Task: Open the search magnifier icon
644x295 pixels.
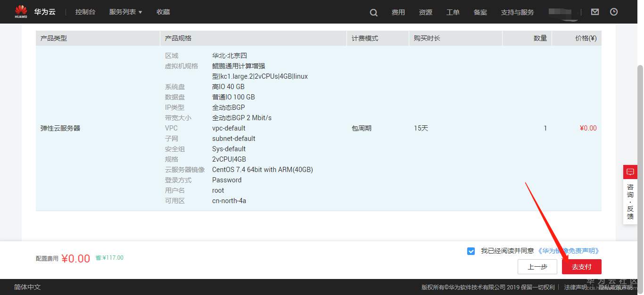Action: coord(373,13)
